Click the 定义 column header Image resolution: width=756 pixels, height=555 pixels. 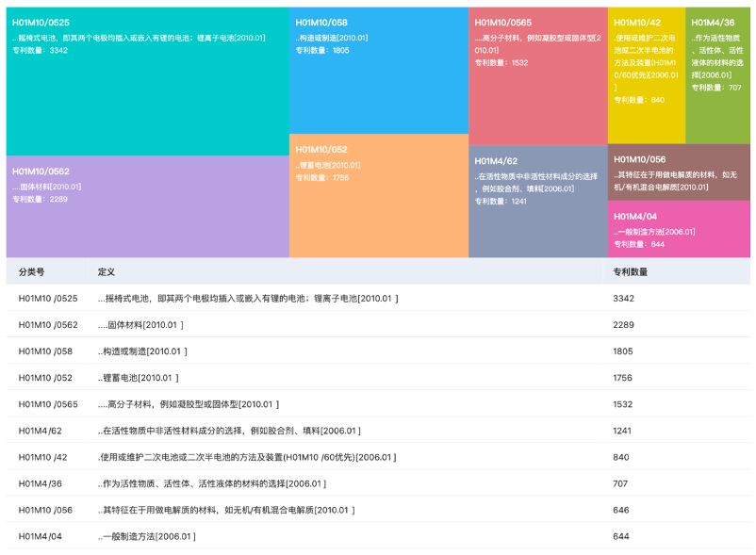[100, 270]
